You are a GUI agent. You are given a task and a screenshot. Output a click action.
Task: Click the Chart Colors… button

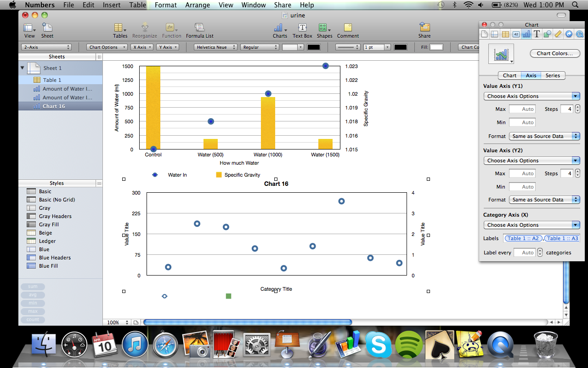point(554,53)
